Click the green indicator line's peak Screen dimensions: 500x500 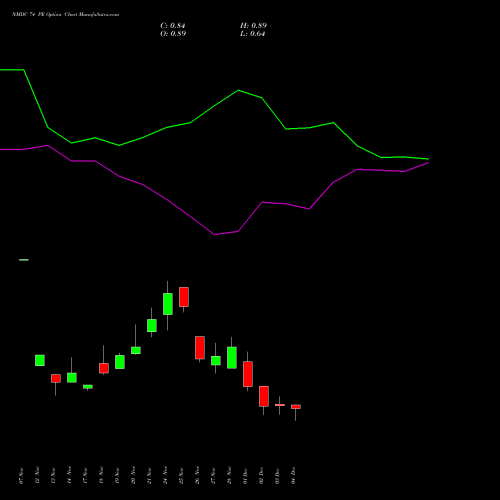(238, 90)
